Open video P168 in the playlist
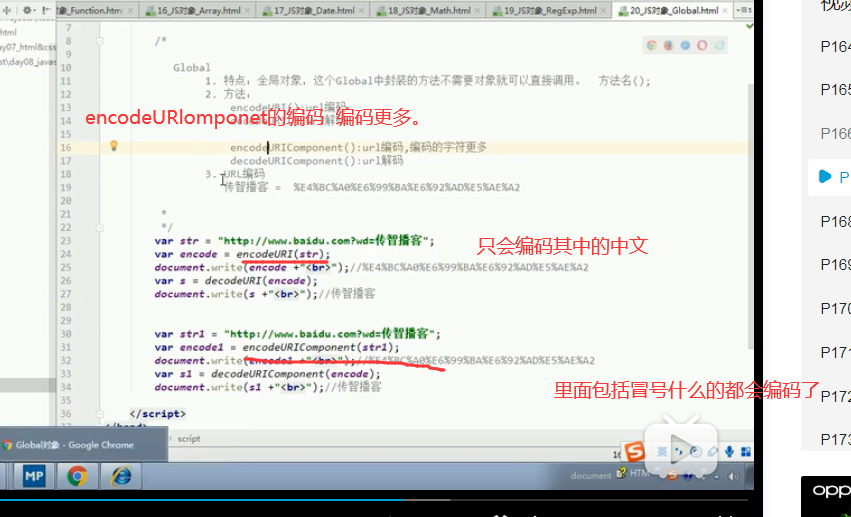Image resolution: width=851 pixels, height=517 pixels. [x=835, y=221]
